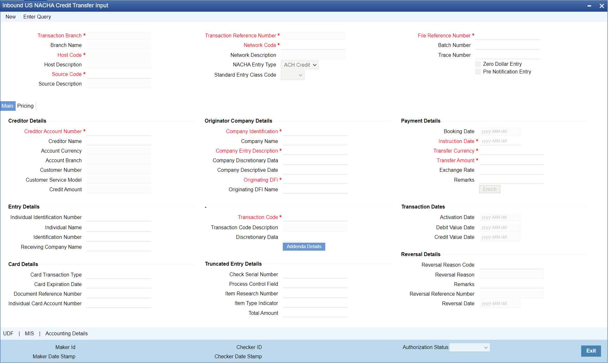The image size is (609, 364).
Task: Focus the Transfer Currency field
Action: point(512,151)
